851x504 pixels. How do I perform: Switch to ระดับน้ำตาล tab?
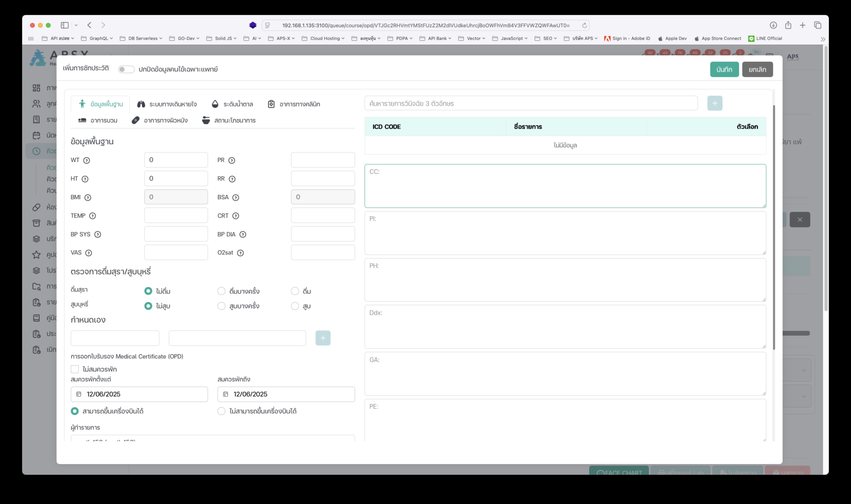tap(232, 104)
